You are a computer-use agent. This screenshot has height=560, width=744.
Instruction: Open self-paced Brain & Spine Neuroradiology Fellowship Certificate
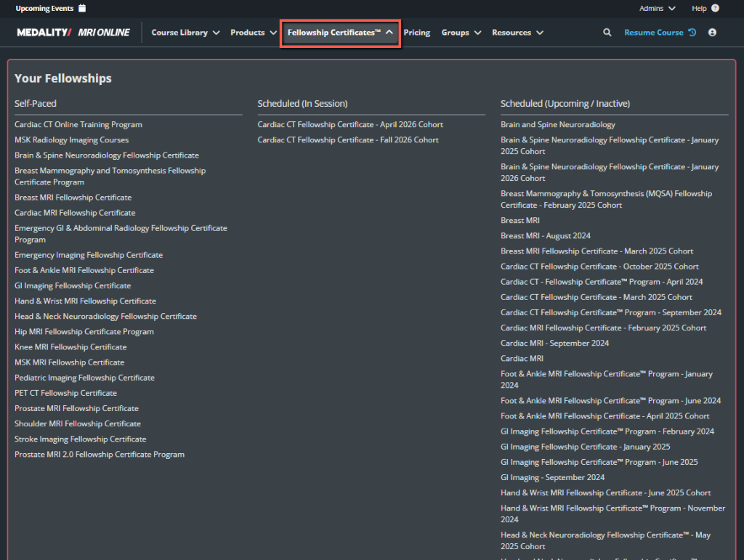[x=107, y=155]
